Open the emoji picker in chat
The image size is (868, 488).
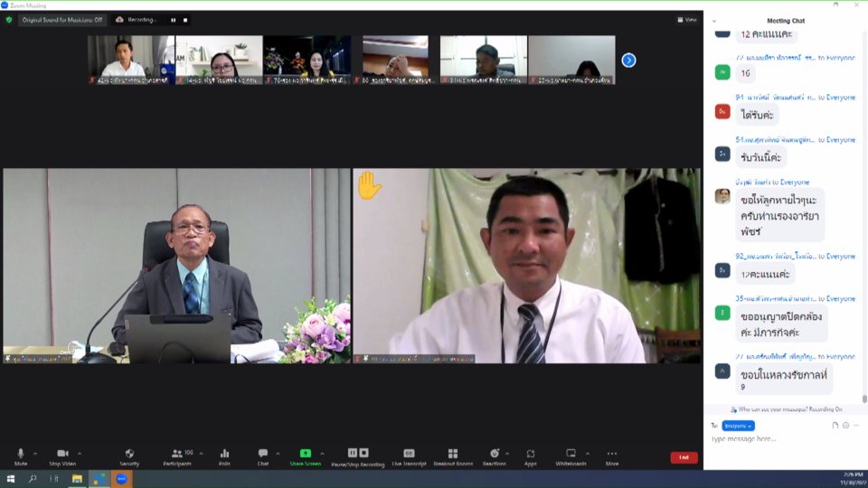(845, 426)
